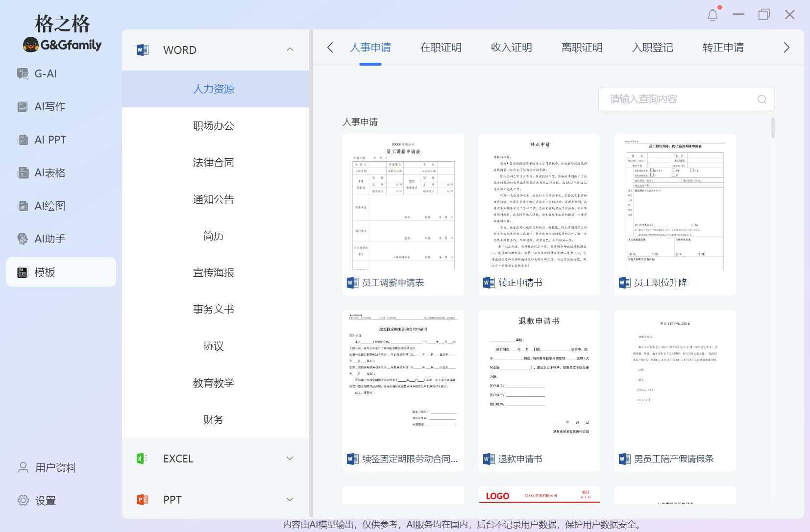
Task: Expand the EXCEL templates section
Action: [x=290, y=458]
